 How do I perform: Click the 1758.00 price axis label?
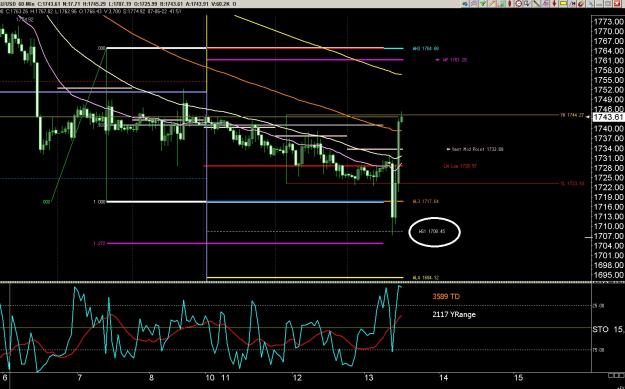click(609, 70)
